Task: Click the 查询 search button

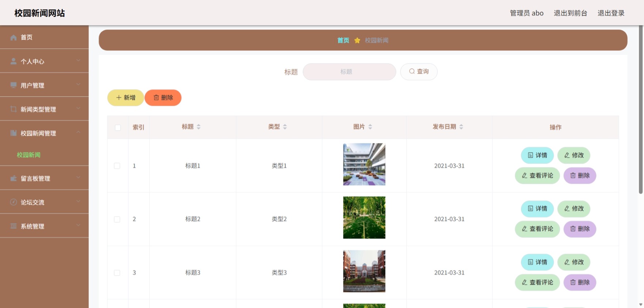Action: point(419,72)
